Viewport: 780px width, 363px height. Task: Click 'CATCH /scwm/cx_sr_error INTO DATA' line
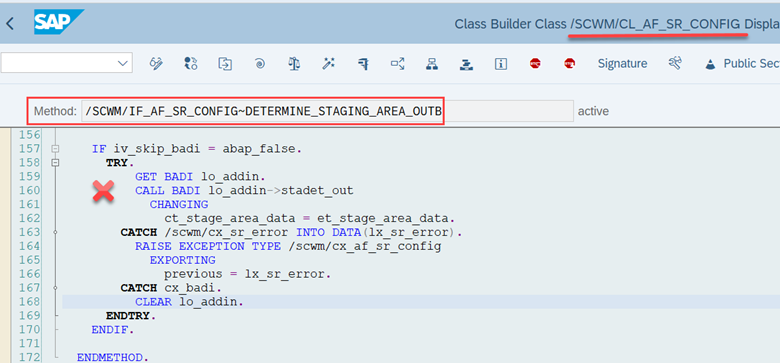point(292,232)
